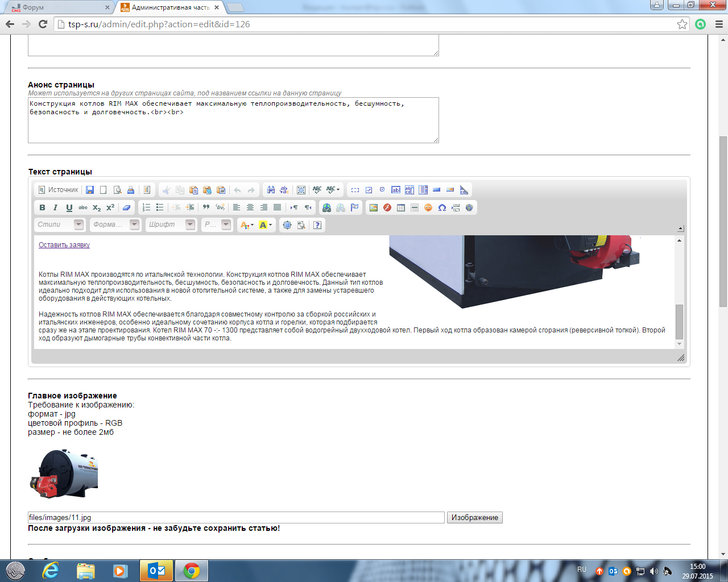Open the text color dropdown
The height and width of the screenshot is (582, 728).
[x=247, y=225]
